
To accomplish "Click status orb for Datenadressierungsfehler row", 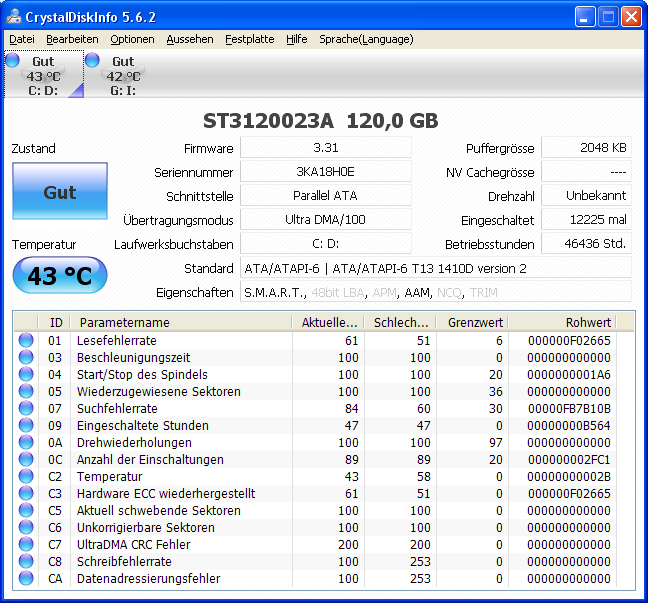I will [x=26, y=578].
